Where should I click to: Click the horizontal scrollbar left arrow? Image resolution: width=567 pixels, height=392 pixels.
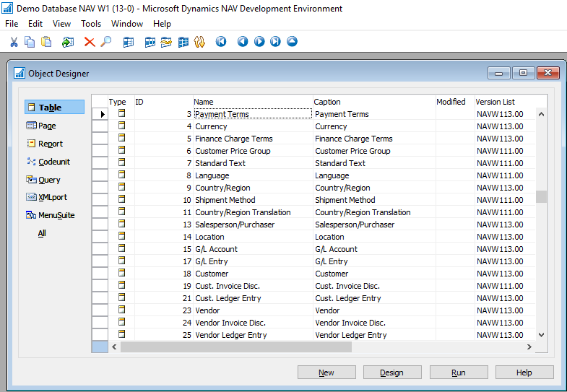114,347
